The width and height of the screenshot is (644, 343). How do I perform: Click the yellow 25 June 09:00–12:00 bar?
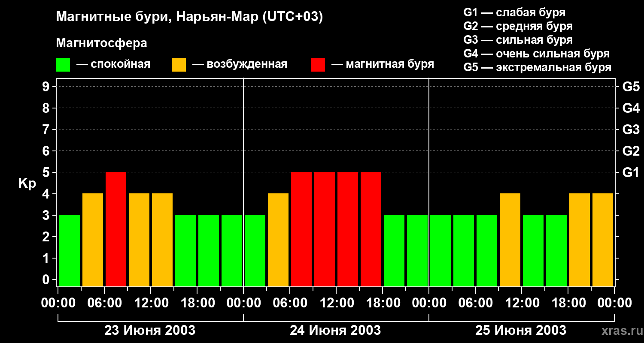click(510, 240)
